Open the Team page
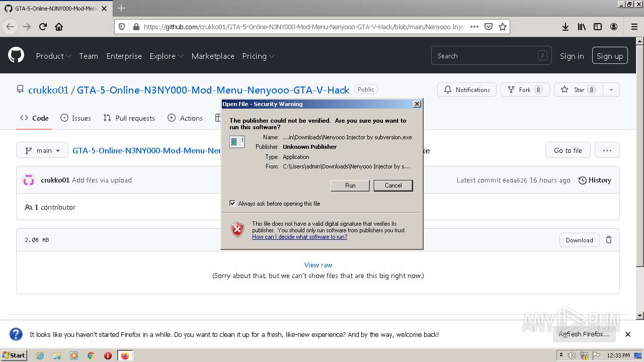This screenshot has height=362, width=644. [89, 56]
